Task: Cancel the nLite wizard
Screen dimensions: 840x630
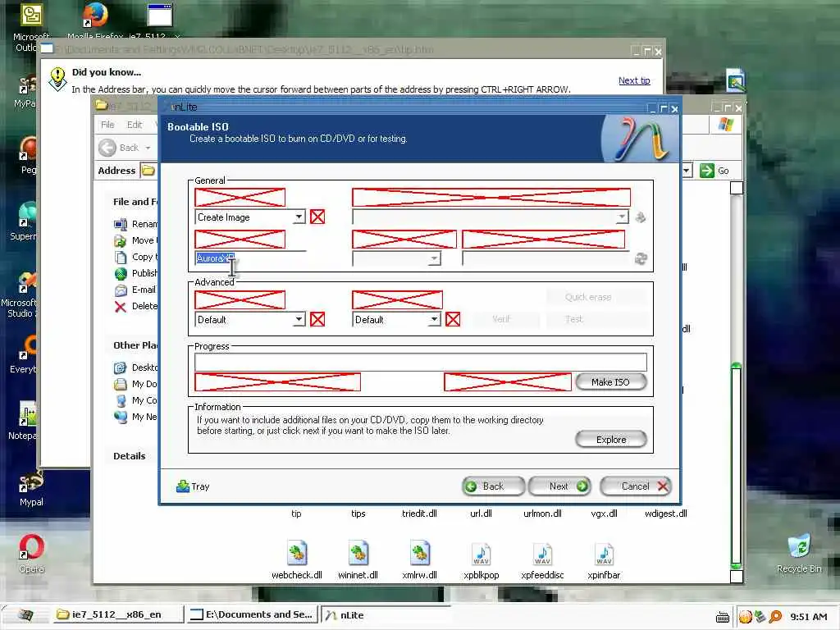Action: pos(636,486)
